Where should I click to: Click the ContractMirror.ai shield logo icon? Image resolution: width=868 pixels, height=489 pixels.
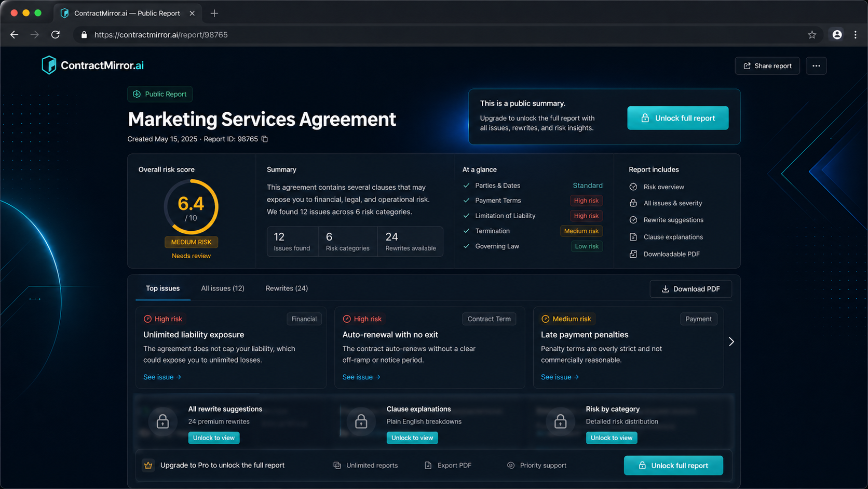click(x=49, y=65)
